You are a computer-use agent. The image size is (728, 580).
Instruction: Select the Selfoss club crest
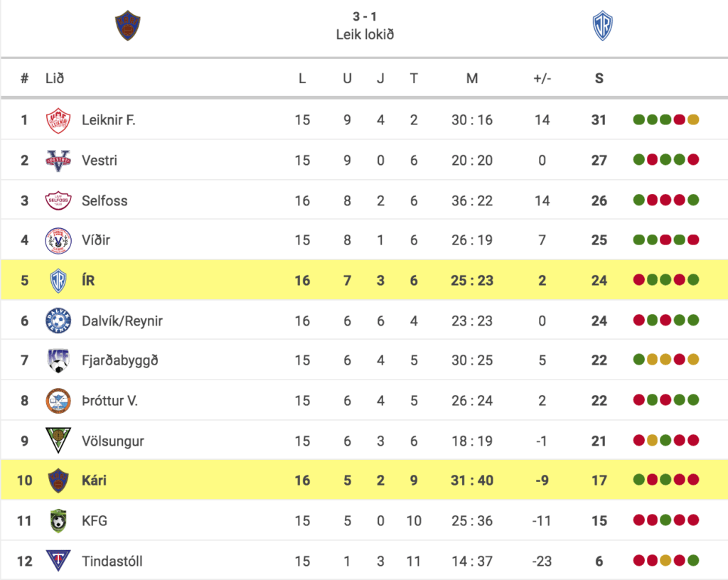(x=58, y=200)
